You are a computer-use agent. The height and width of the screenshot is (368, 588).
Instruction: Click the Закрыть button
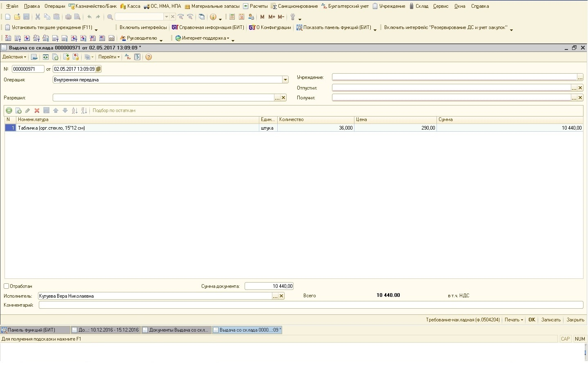tap(575, 320)
